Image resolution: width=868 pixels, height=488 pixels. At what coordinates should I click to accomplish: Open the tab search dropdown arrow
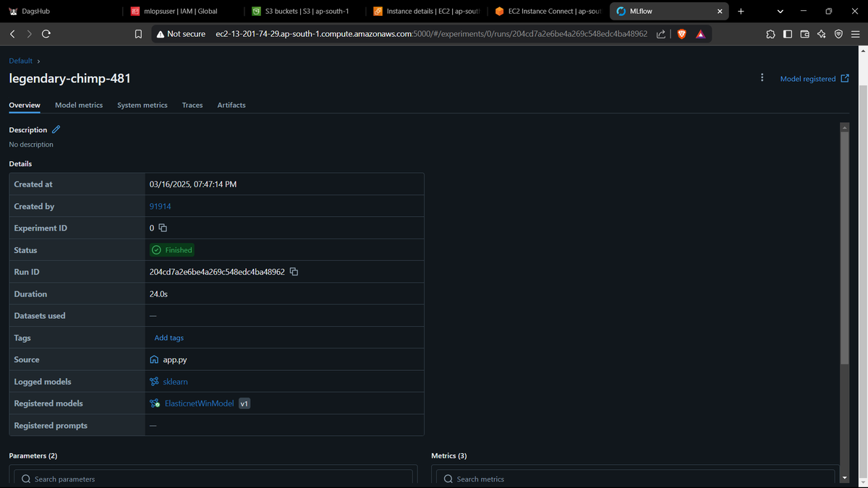coord(780,12)
